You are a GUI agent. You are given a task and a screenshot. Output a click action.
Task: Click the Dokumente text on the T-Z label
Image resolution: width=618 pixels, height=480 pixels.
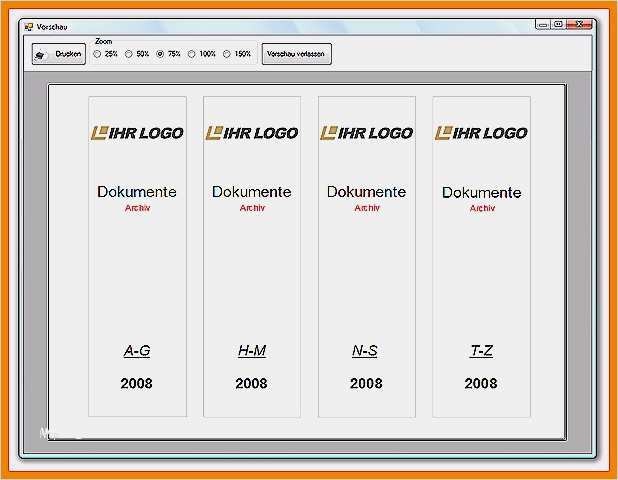pyautogui.click(x=482, y=193)
